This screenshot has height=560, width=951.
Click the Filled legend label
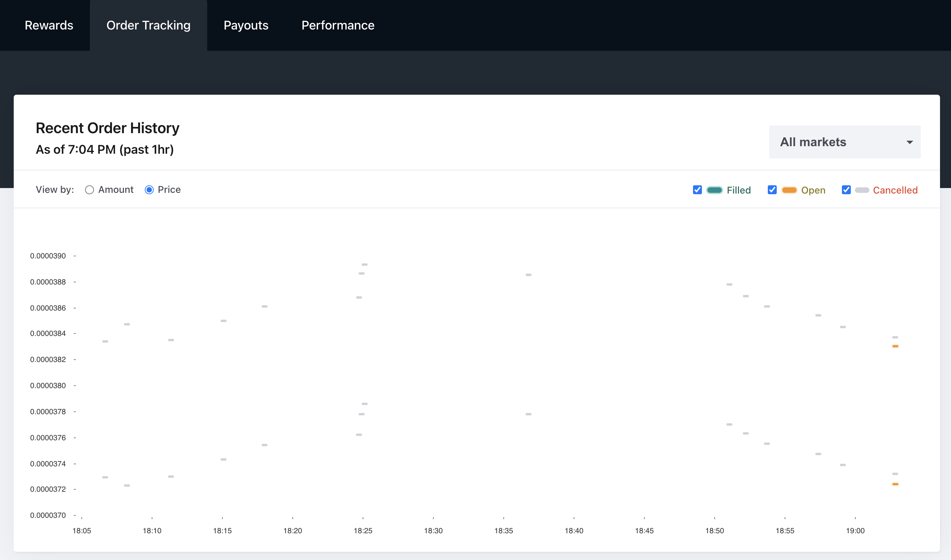pos(739,190)
